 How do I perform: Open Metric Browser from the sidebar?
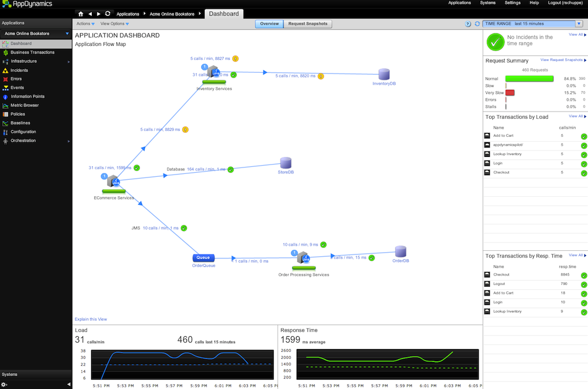tap(24, 105)
